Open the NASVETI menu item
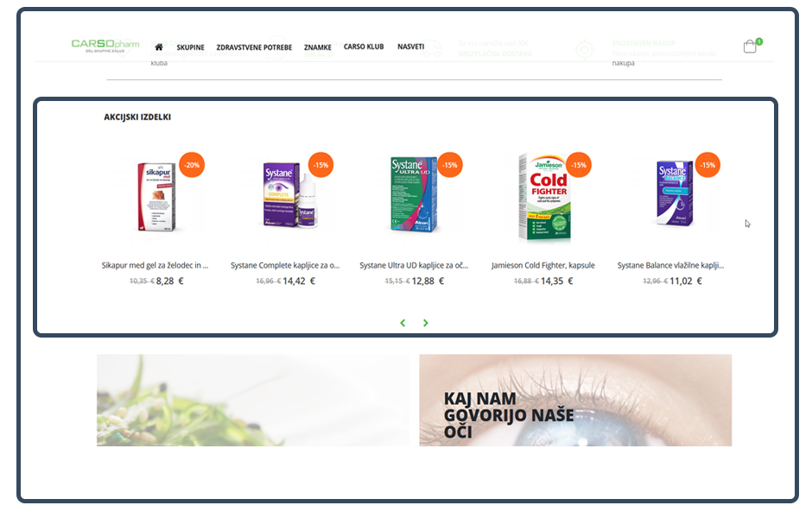 (410, 47)
